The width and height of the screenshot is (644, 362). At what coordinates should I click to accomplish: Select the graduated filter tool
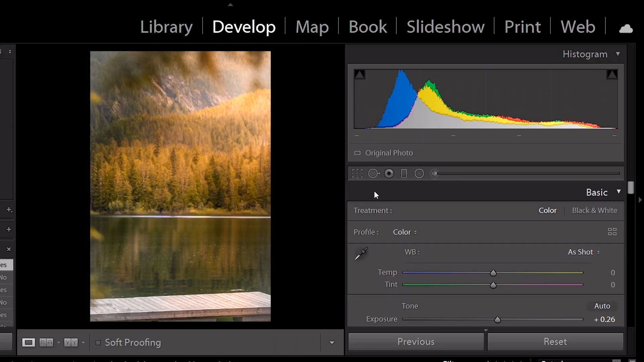(404, 173)
